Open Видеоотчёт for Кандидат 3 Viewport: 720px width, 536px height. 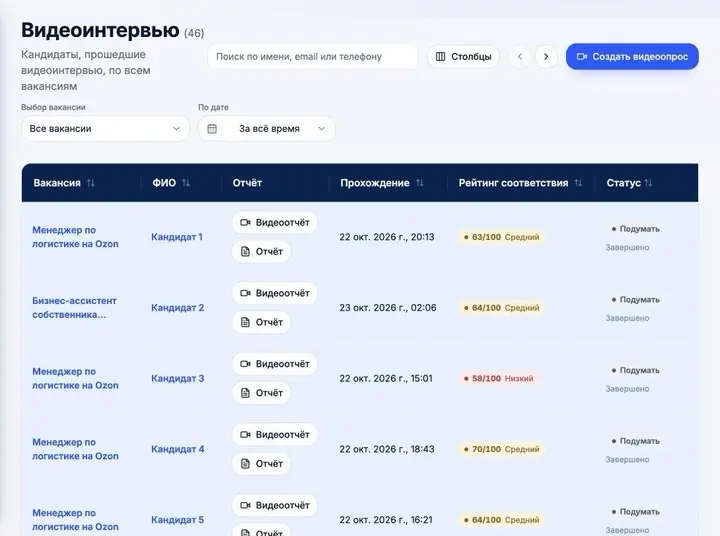click(x=275, y=364)
